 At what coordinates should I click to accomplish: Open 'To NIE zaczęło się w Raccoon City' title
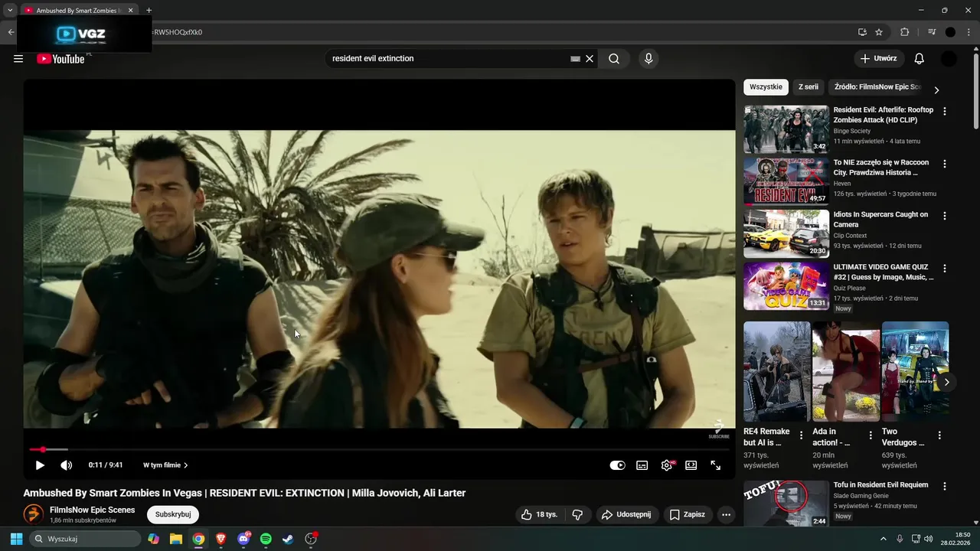(x=881, y=168)
